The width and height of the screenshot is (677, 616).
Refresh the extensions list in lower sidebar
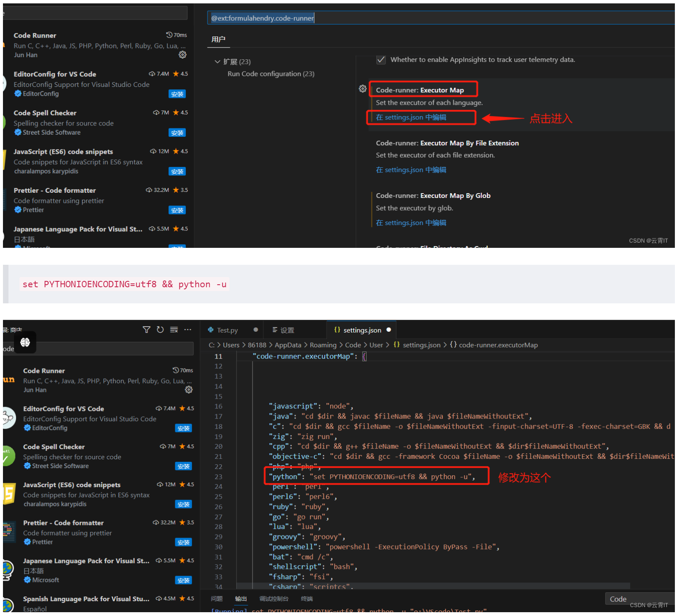pos(160,330)
